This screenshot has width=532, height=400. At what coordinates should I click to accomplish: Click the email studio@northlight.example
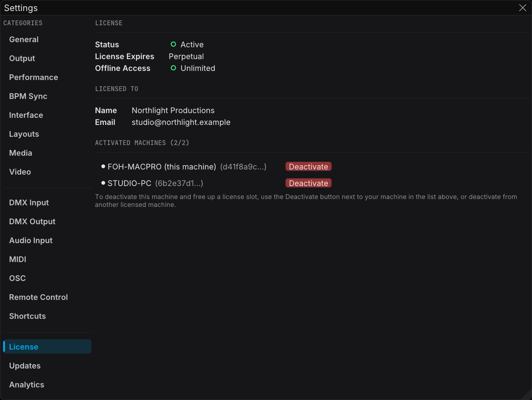pos(181,122)
